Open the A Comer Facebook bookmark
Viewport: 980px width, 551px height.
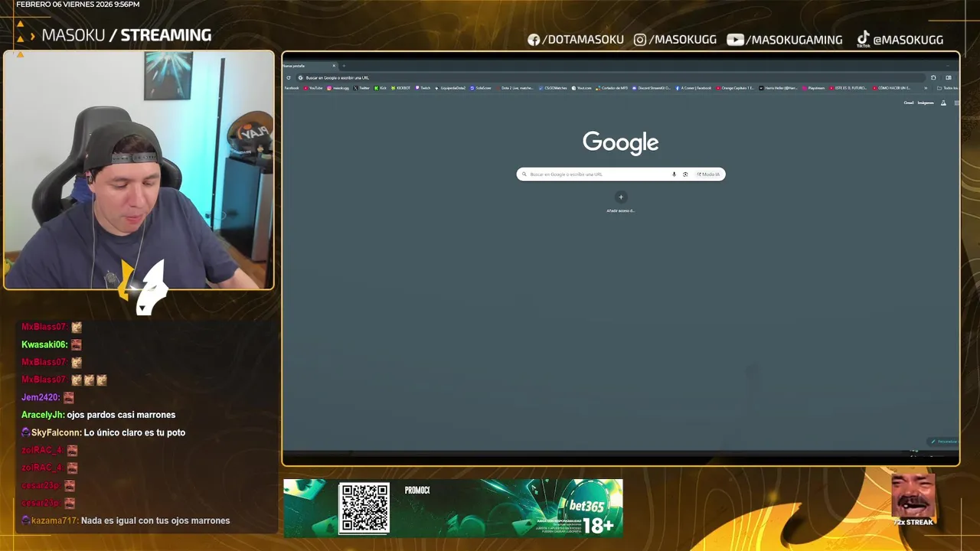(x=693, y=88)
